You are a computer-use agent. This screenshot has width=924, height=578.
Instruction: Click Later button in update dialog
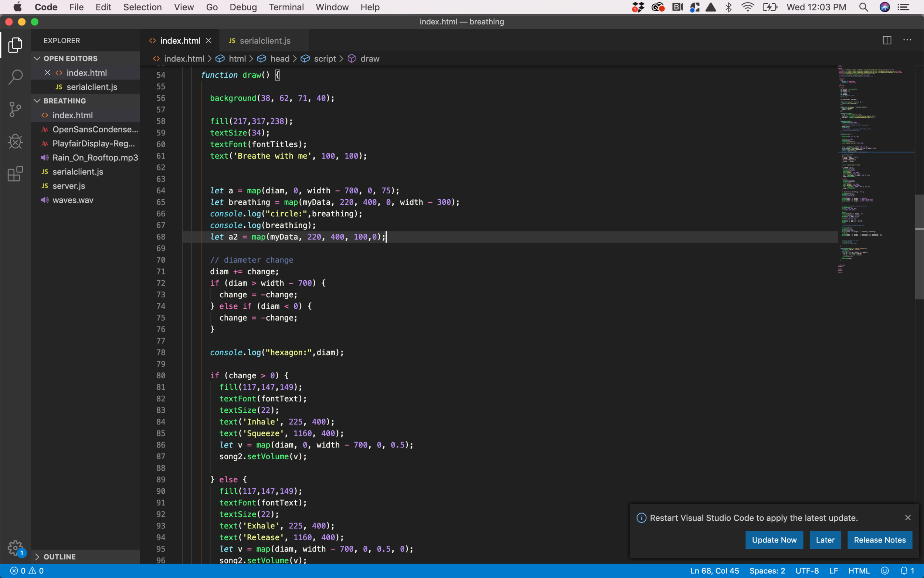click(x=826, y=540)
